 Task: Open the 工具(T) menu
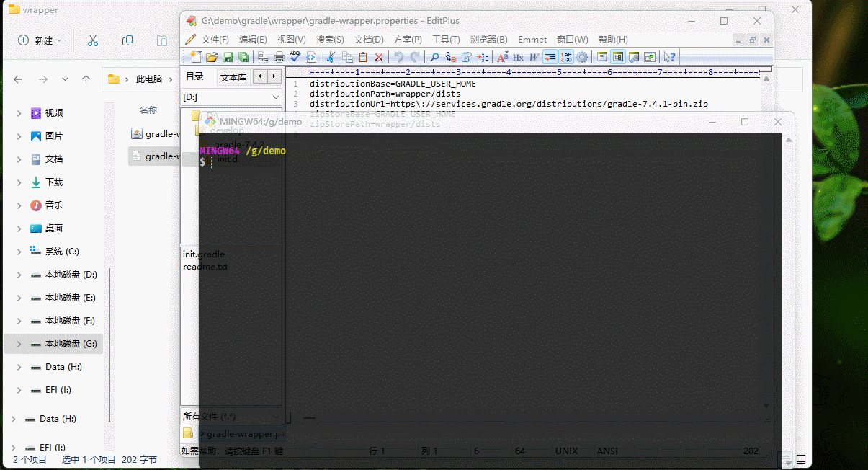point(446,40)
